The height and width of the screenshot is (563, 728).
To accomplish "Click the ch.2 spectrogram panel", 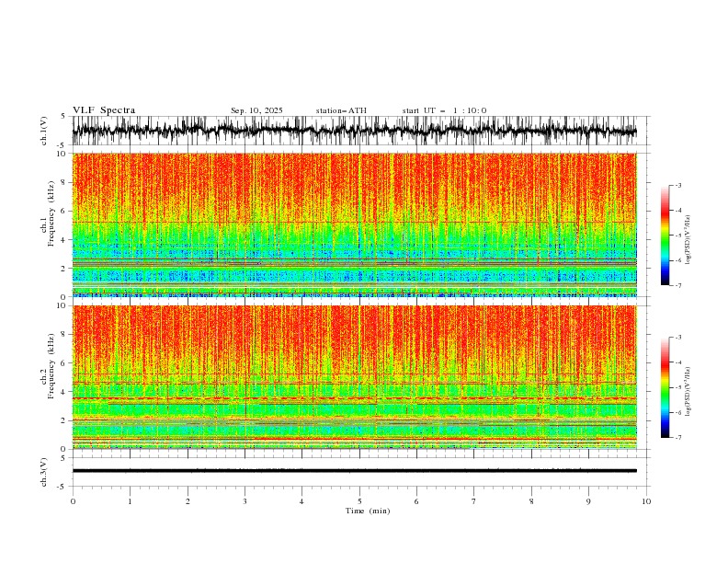I will pos(355,377).
